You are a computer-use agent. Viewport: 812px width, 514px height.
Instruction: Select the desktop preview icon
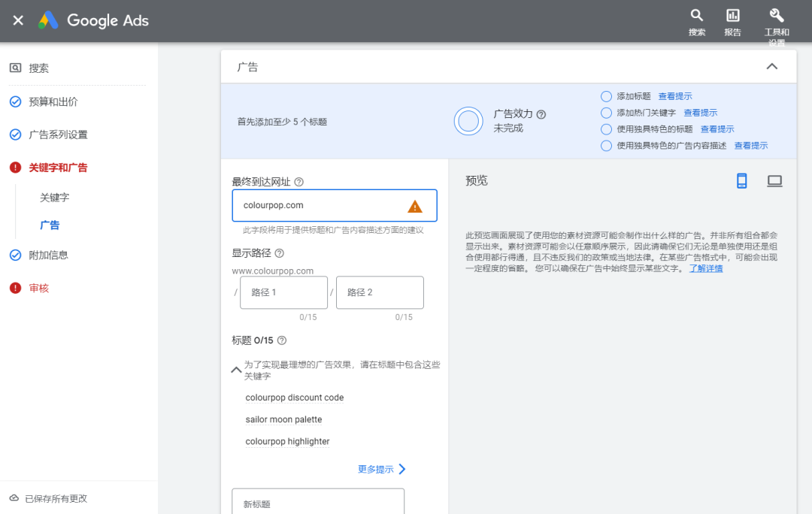(774, 180)
